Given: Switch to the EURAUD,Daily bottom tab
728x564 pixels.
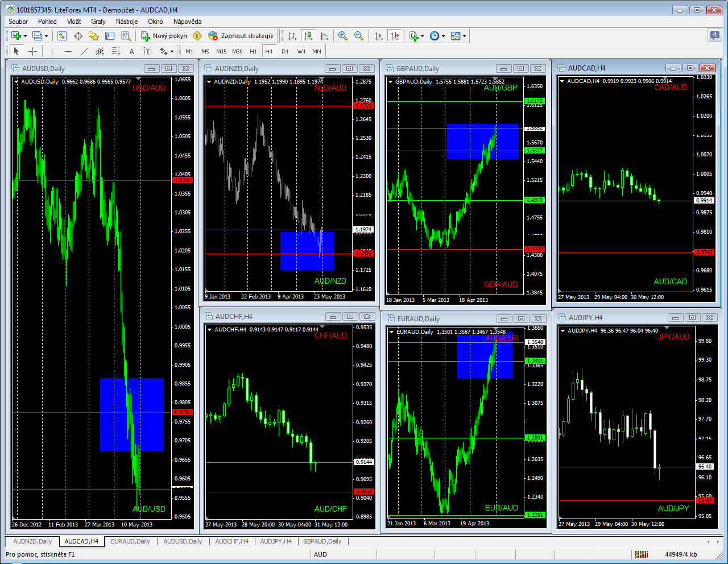Looking at the screenshot, I should pos(130,541).
